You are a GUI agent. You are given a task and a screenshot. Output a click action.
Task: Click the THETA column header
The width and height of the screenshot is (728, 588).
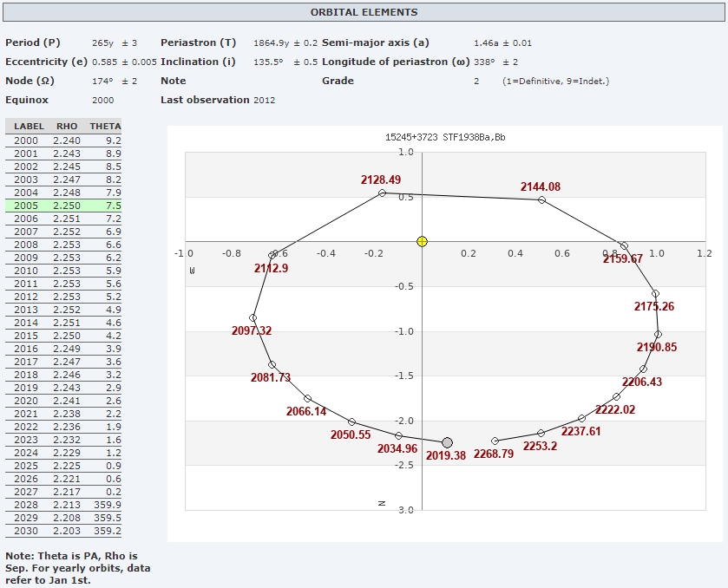pos(105,127)
